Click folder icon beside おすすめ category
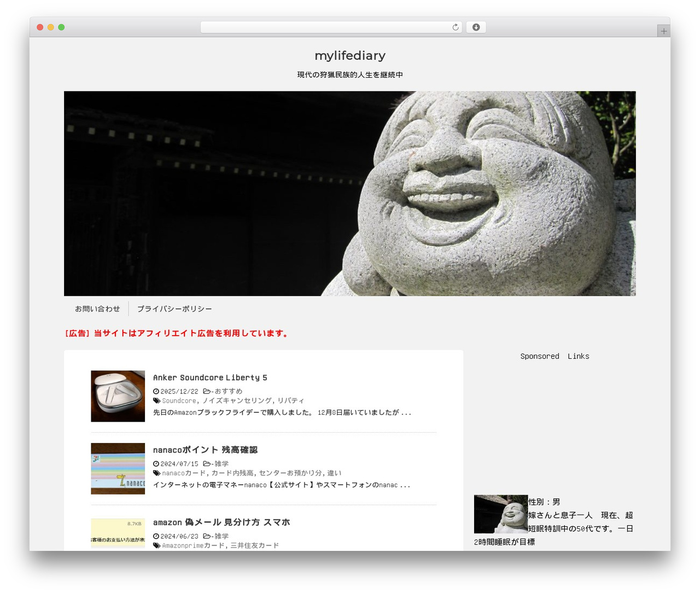700x593 pixels. [207, 391]
